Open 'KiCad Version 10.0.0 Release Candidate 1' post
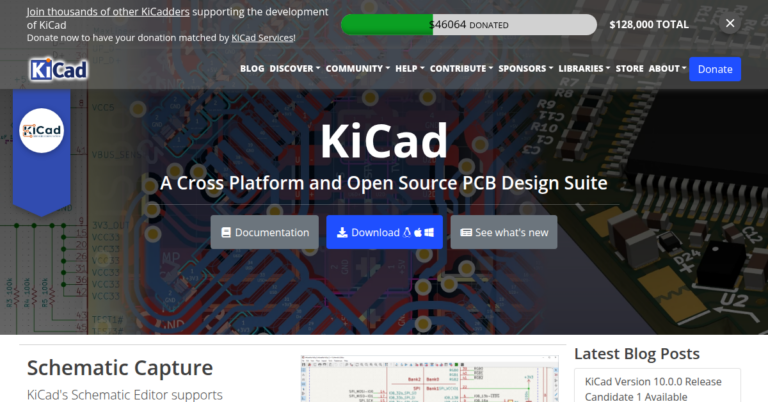The image size is (768, 402). [653, 389]
